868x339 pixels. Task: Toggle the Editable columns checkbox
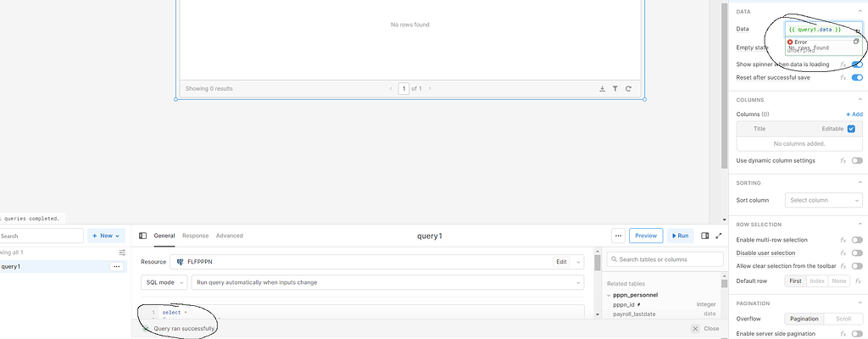851,129
